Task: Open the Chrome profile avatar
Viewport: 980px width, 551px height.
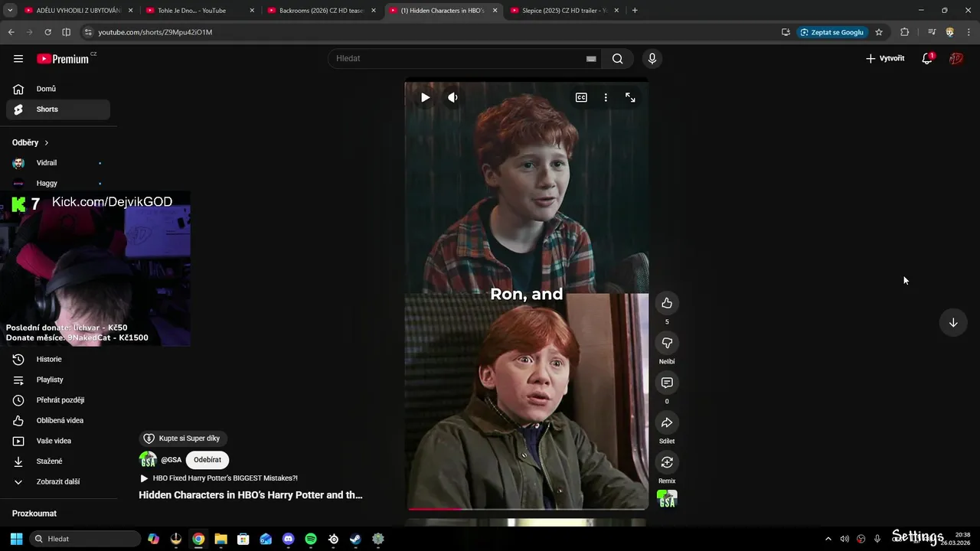Action: point(950,32)
